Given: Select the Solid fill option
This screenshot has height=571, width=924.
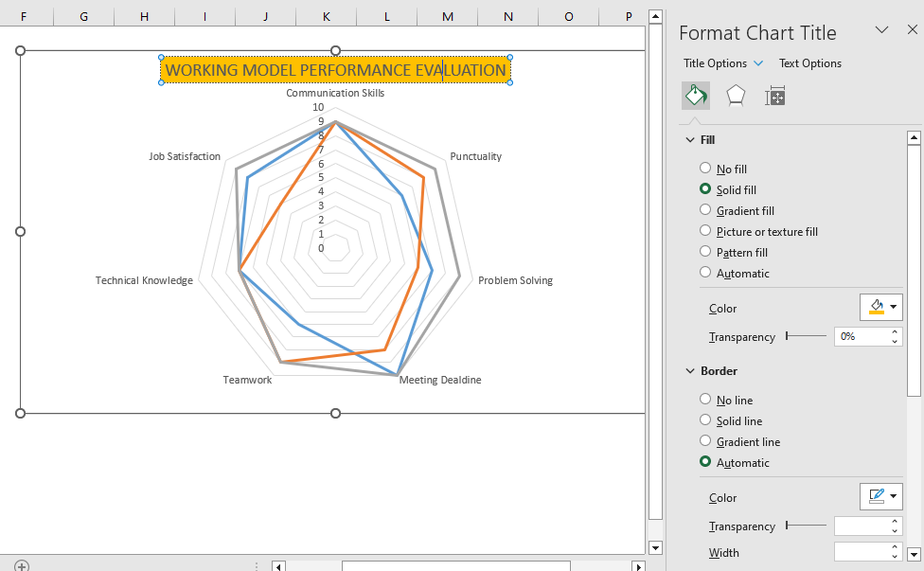Looking at the screenshot, I should coord(704,188).
